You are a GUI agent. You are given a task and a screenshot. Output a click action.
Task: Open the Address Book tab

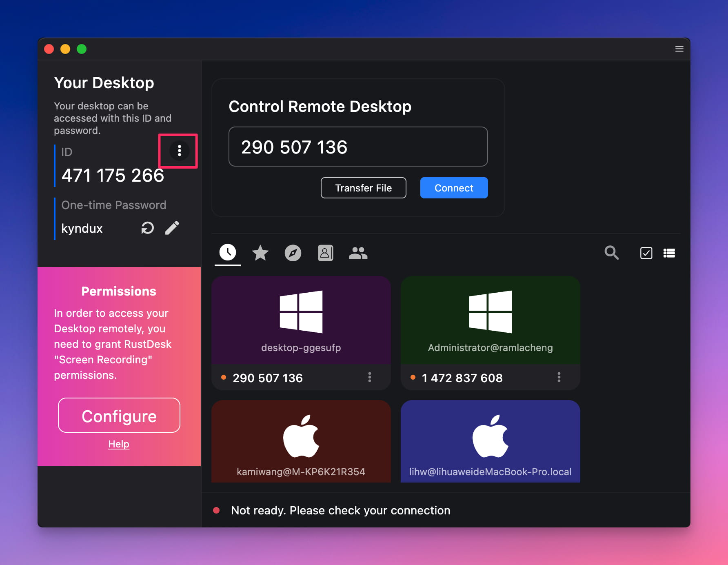coord(326,253)
